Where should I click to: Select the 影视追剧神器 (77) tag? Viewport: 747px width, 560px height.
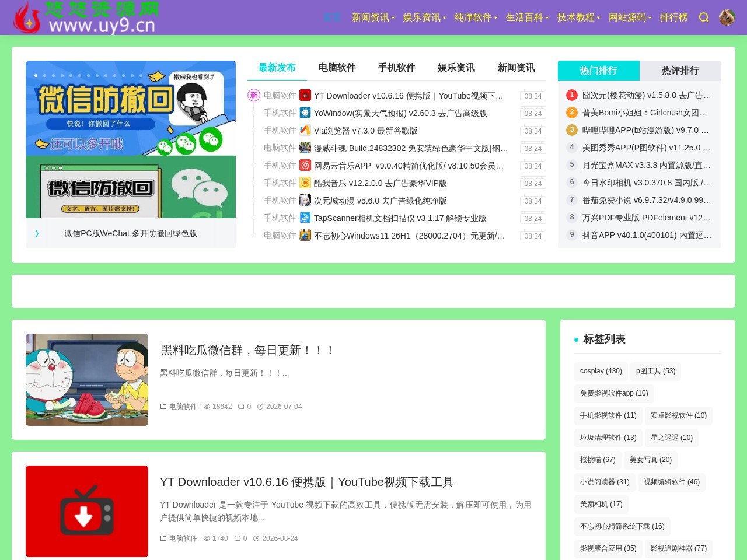tap(679, 548)
